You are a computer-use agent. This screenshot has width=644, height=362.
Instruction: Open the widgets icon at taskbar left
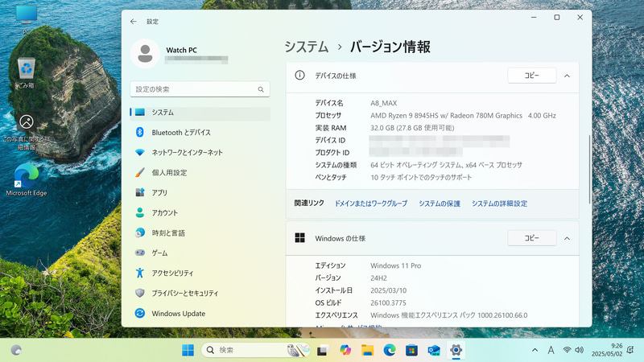tap(16, 350)
